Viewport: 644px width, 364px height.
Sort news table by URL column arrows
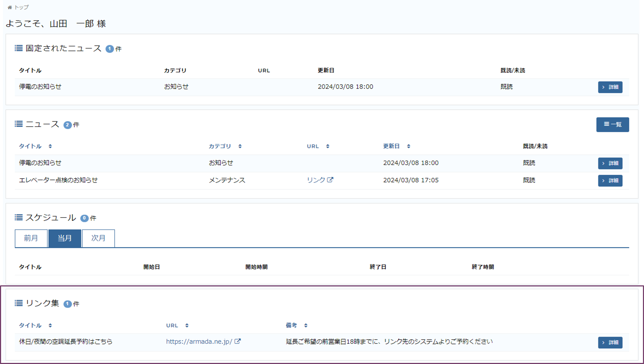(328, 146)
